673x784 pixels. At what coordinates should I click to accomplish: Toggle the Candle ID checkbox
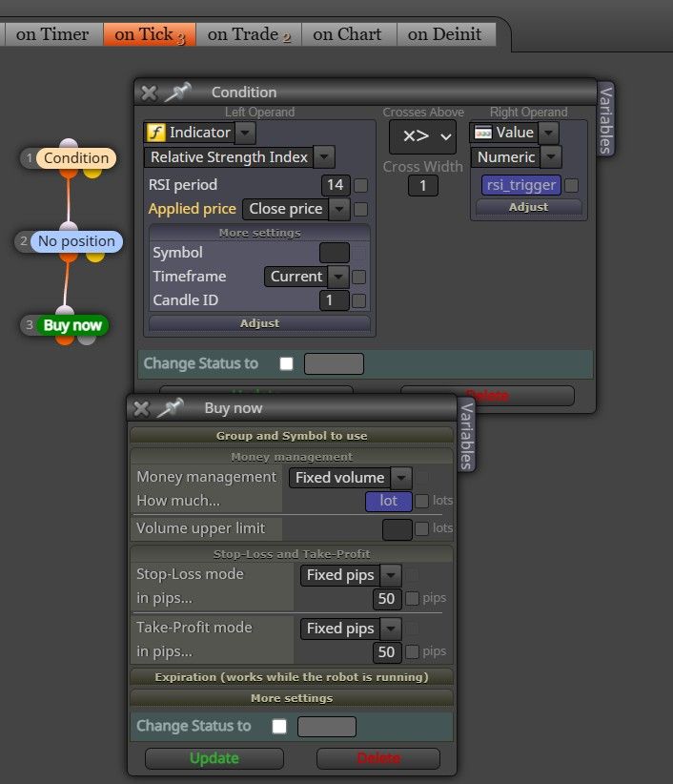pyautogui.click(x=358, y=300)
